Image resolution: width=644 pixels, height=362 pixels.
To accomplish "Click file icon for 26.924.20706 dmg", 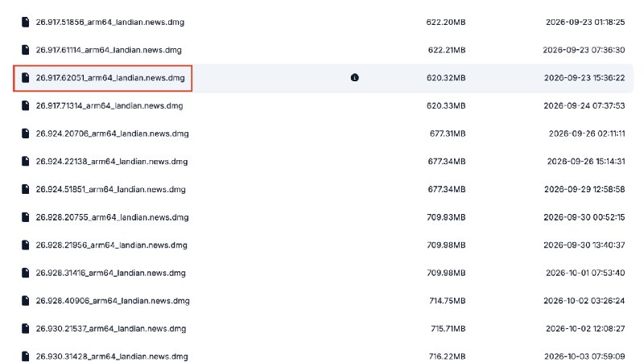I will coord(26,134).
